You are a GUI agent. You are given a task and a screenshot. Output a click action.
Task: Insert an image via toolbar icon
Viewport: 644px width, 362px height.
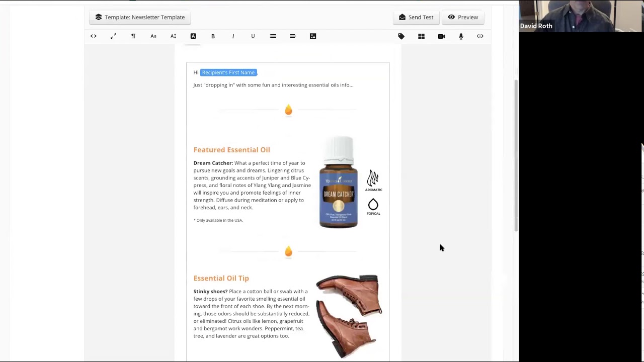pyautogui.click(x=313, y=36)
